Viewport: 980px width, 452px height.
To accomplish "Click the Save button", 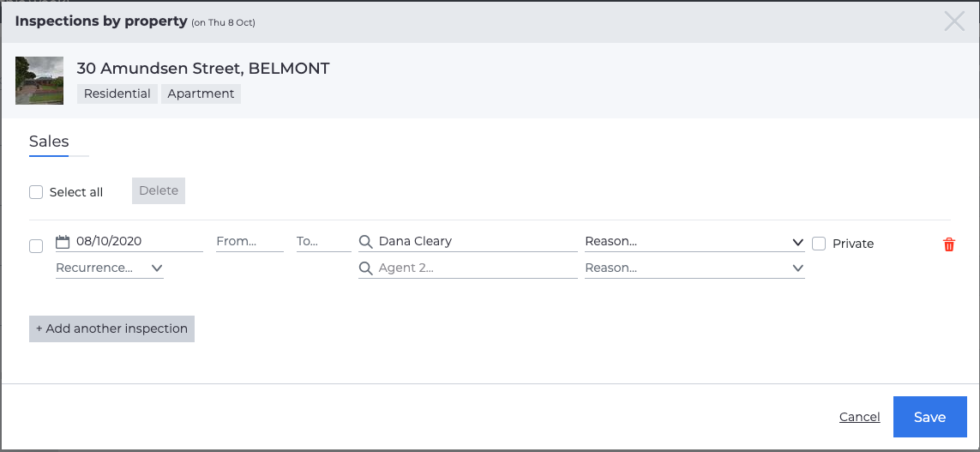I will [930, 417].
